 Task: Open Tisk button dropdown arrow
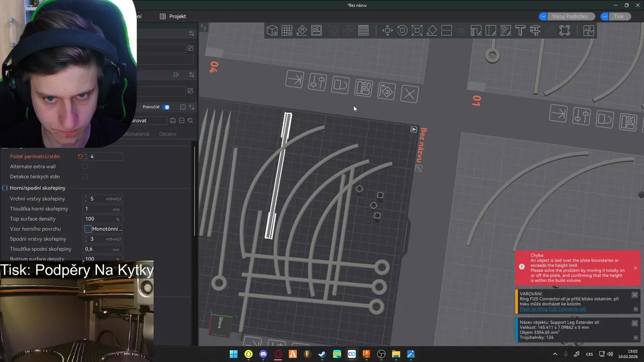tap(605, 17)
